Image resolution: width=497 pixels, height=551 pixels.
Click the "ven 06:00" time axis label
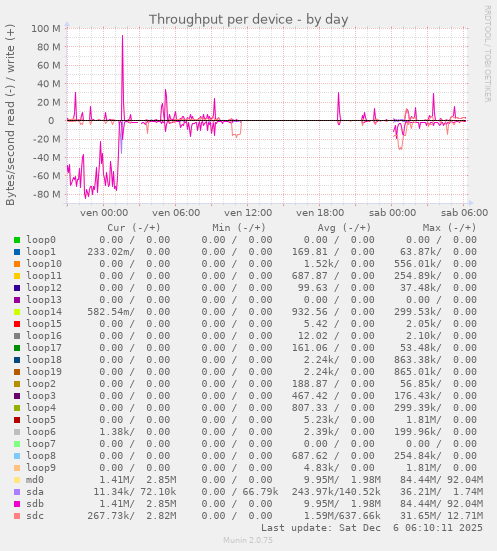coord(176,213)
